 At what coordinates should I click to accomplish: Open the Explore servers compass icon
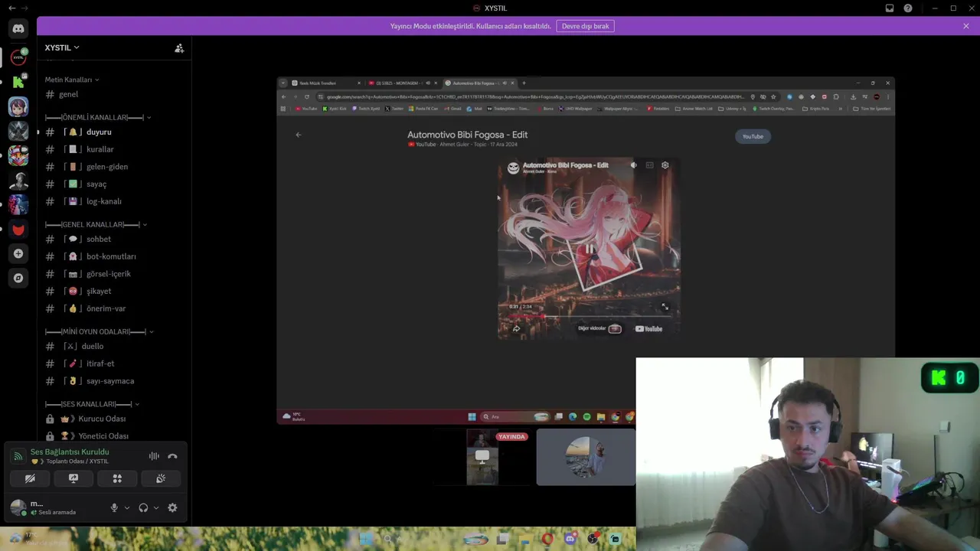click(x=18, y=278)
